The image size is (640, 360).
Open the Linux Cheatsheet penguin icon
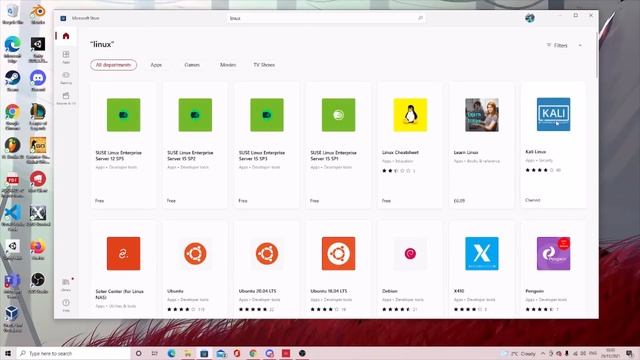pos(410,115)
